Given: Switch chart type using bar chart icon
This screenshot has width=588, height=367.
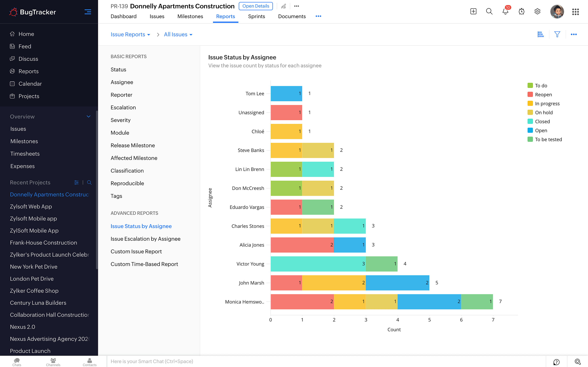Looking at the screenshot, I should pos(540,34).
